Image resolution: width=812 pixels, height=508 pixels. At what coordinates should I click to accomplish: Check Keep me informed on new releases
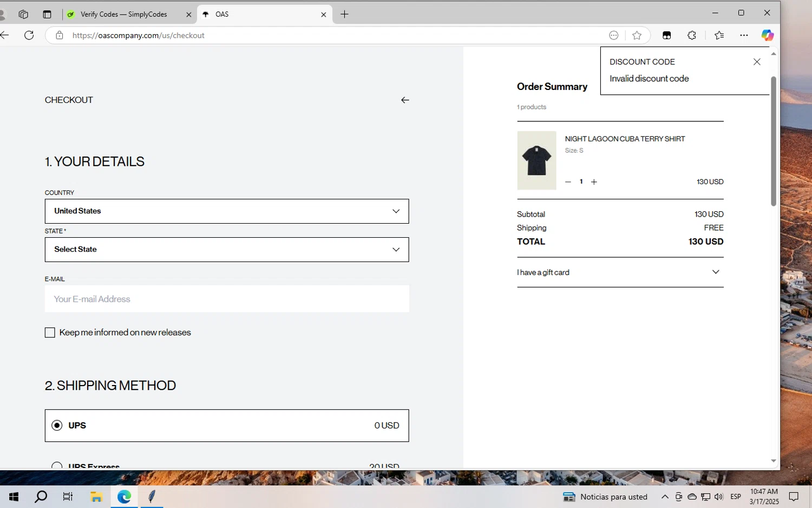click(x=50, y=333)
